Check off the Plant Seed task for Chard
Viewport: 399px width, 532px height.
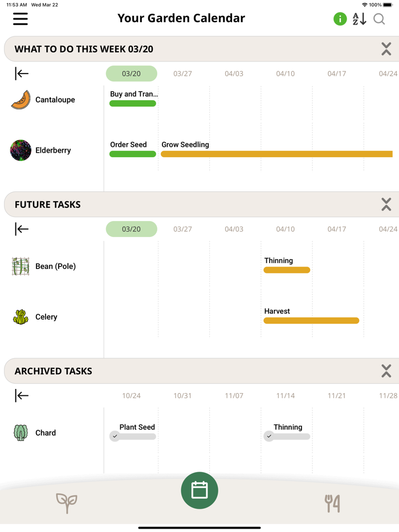point(115,436)
